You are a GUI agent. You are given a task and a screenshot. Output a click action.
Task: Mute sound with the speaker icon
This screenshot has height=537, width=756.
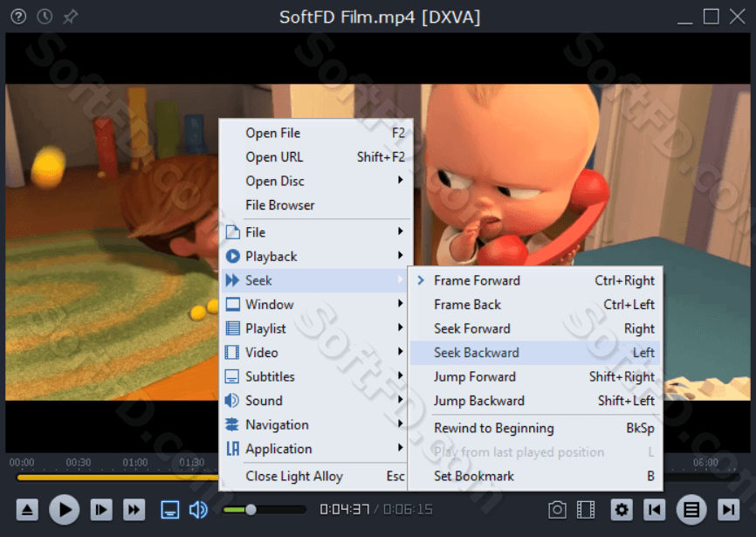coord(198,510)
